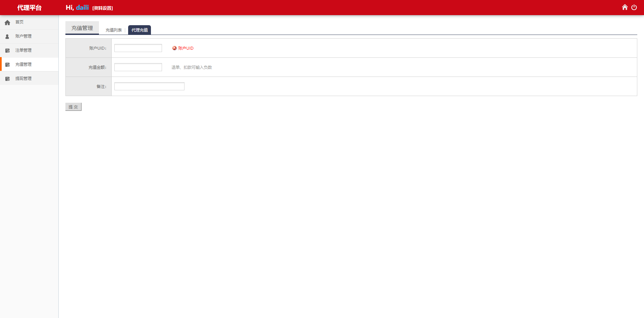Click the user icon beside 账户管理
The image size is (644, 318).
coord(7,37)
